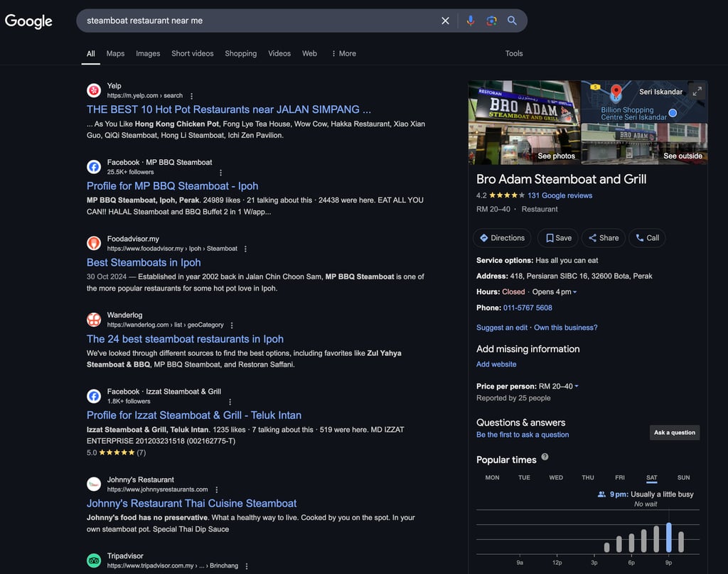
Task: Open The 24 best steamboat restaurants in Ipoh
Action: click(x=185, y=339)
